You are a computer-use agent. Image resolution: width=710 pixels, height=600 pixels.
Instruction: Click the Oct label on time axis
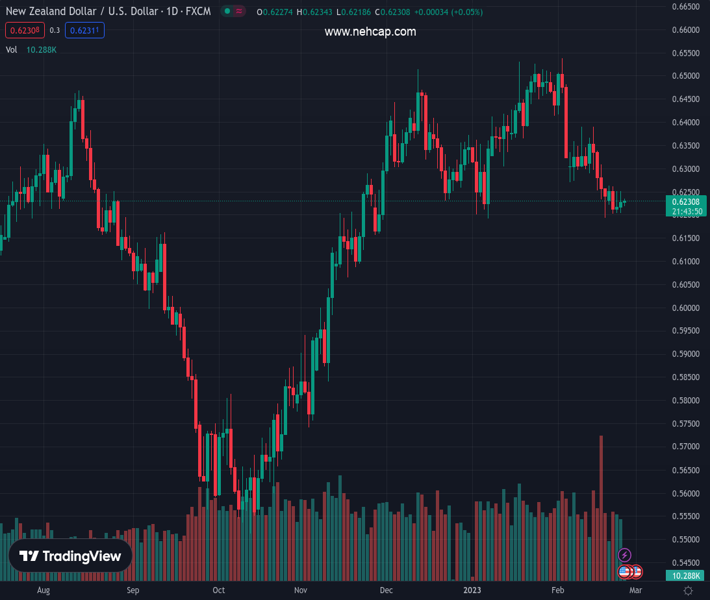tap(219, 591)
